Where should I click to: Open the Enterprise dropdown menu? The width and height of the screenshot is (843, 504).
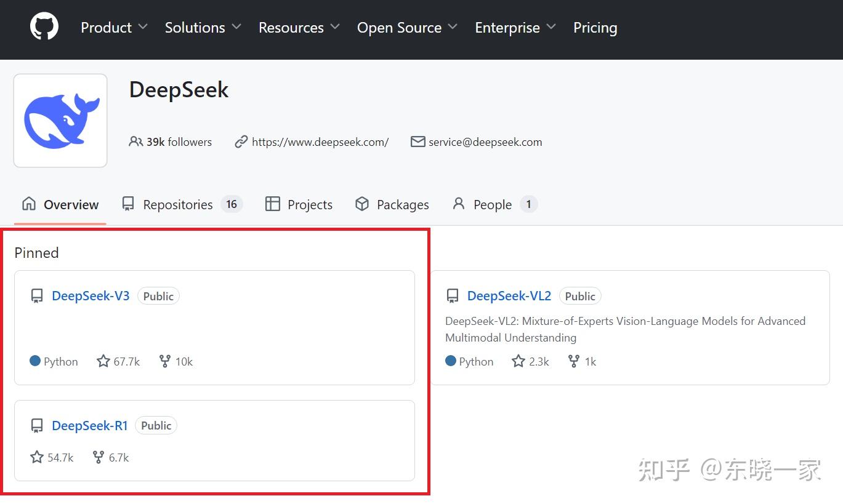(515, 28)
